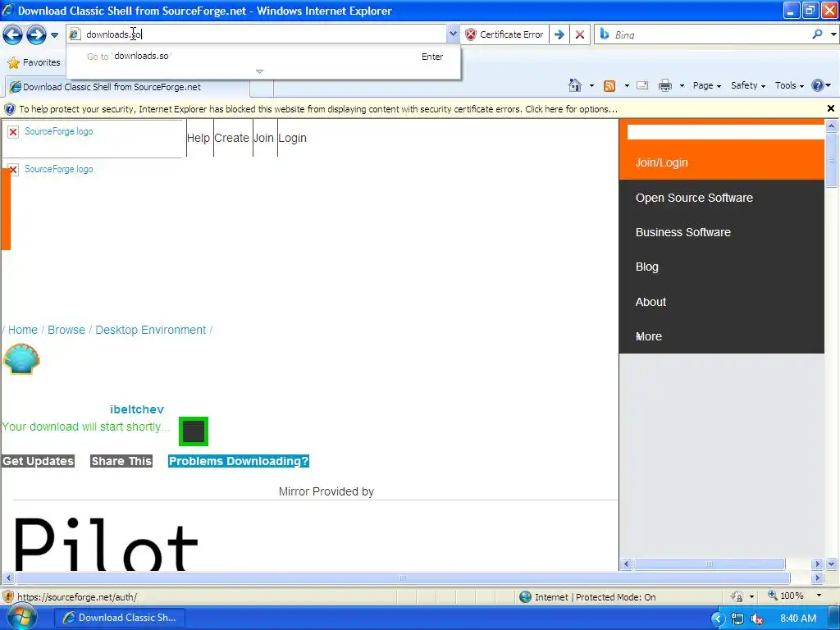Click the browser Back arrow button
The image size is (840, 630).
pyautogui.click(x=13, y=34)
